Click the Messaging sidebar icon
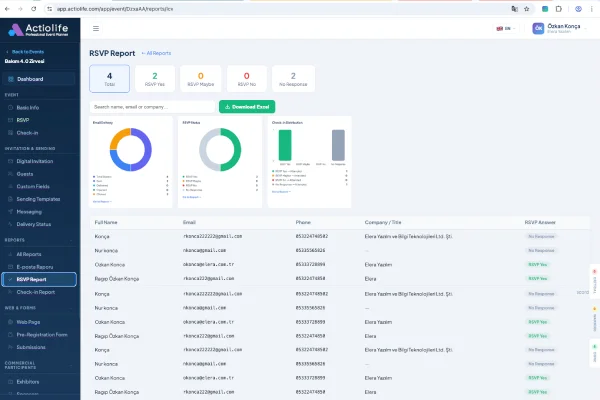The width and height of the screenshot is (600, 400). tap(9, 211)
